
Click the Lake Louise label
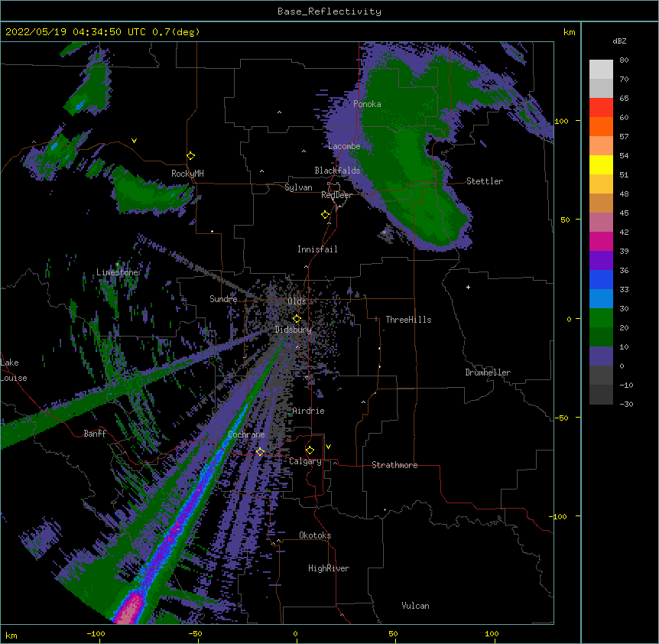(14, 370)
